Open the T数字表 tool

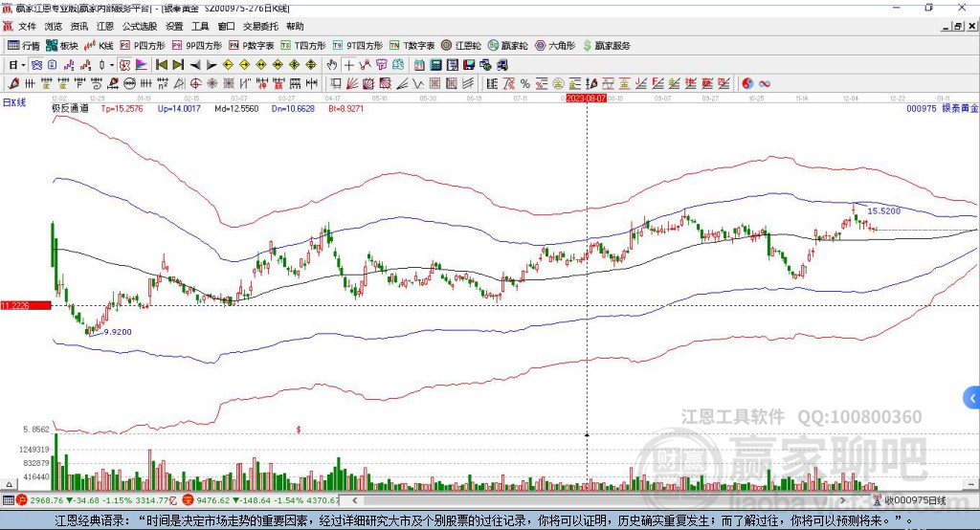point(412,46)
